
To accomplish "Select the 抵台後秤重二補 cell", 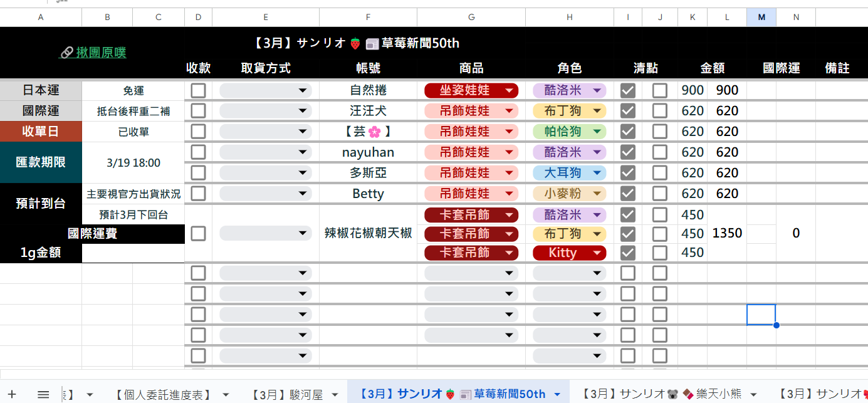I will click(133, 112).
